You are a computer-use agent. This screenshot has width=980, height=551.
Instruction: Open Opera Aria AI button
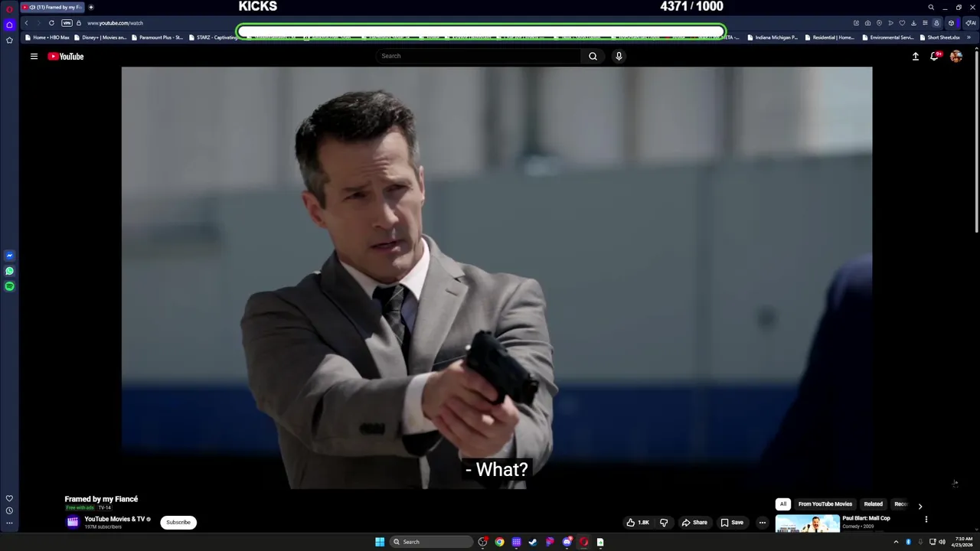(x=970, y=23)
